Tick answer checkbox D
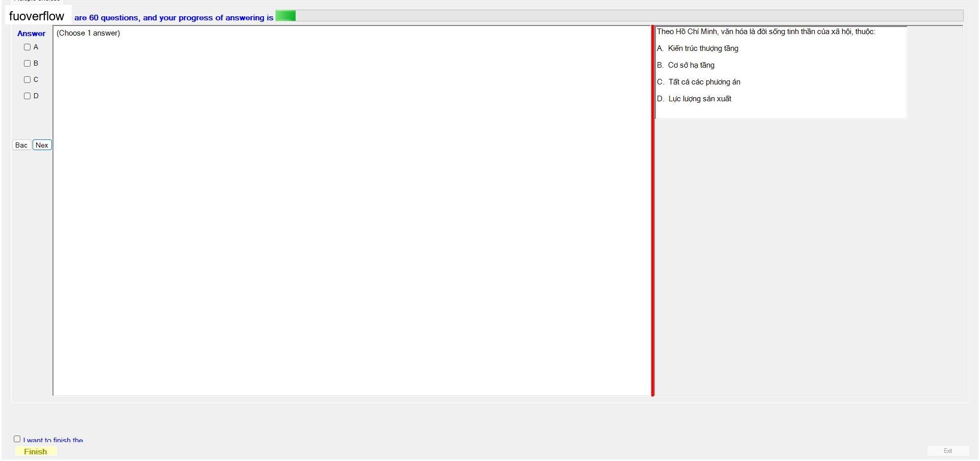 [x=27, y=96]
